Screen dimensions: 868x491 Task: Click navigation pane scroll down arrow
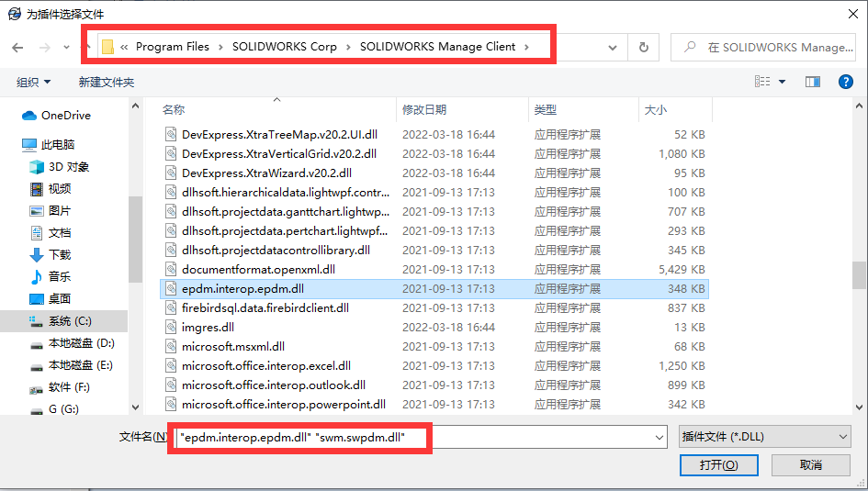[x=136, y=407]
